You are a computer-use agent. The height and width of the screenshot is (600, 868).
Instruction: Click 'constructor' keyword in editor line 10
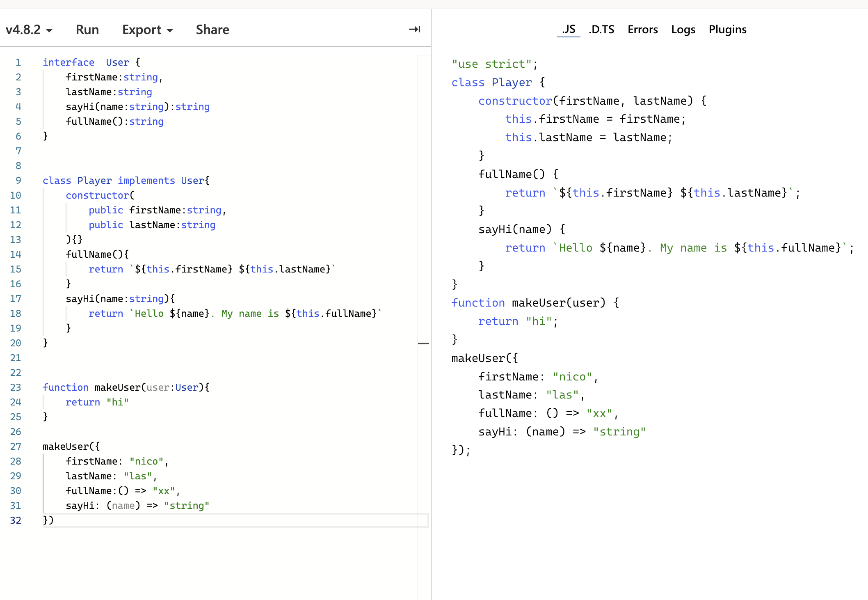point(98,195)
